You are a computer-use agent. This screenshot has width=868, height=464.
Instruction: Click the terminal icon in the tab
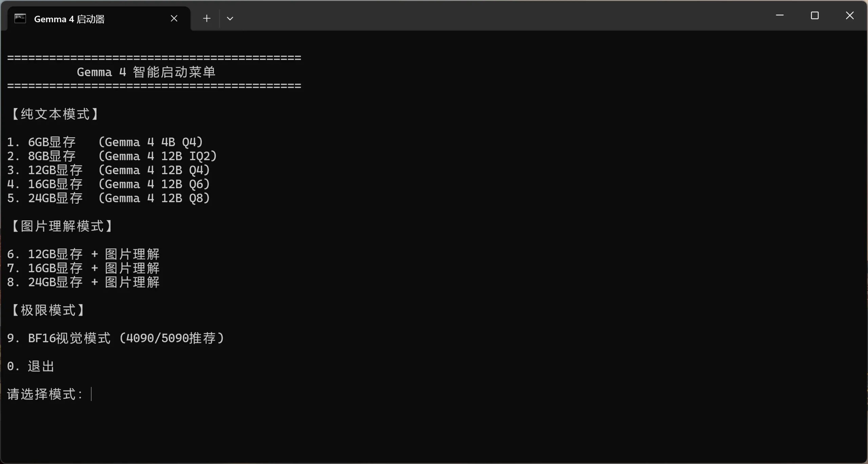click(x=20, y=19)
